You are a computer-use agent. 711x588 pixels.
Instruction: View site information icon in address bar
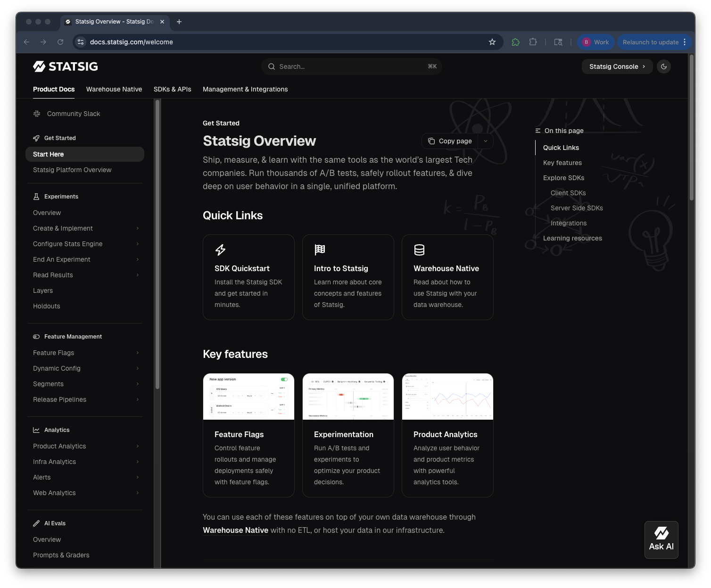pos(81,42)
